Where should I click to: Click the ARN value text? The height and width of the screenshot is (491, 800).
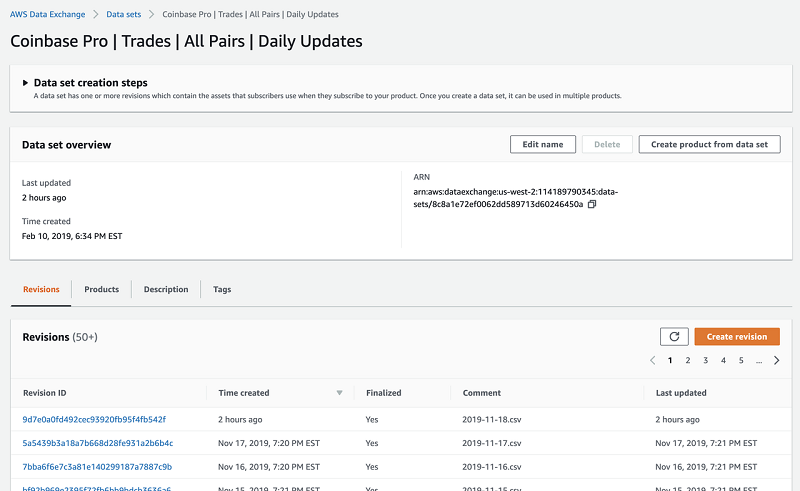[x=515, y=198]
